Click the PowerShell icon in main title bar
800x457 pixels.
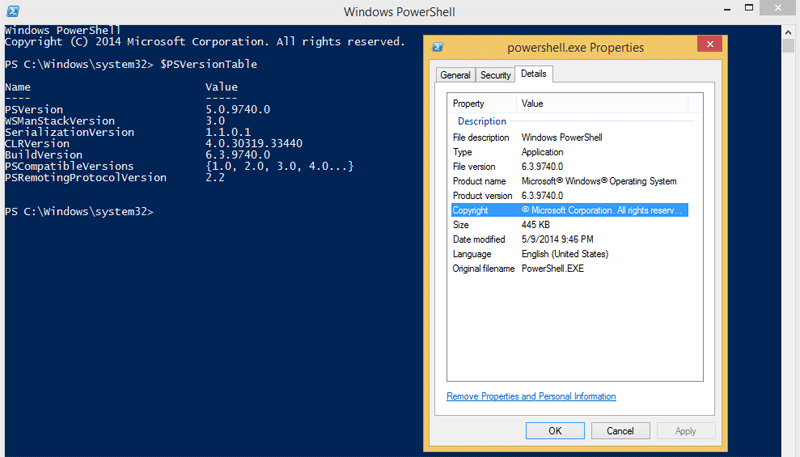[x=13, y=11]
